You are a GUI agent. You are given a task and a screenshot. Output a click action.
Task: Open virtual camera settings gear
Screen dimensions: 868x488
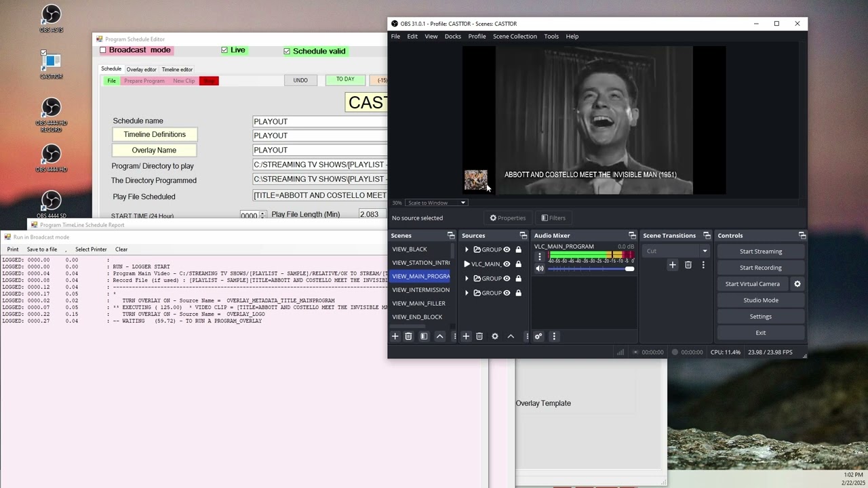click(797, 284)
